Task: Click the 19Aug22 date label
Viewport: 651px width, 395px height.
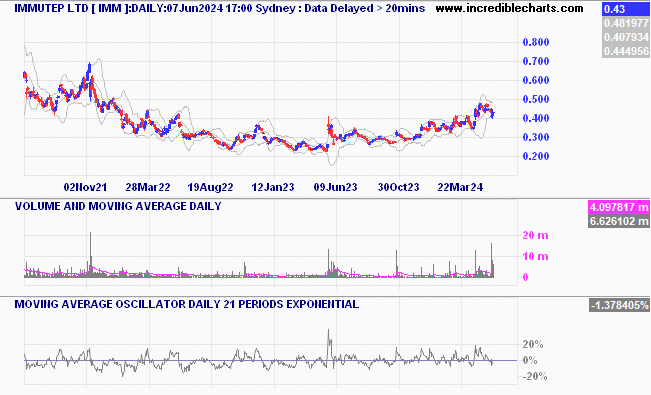Action: 210,187
